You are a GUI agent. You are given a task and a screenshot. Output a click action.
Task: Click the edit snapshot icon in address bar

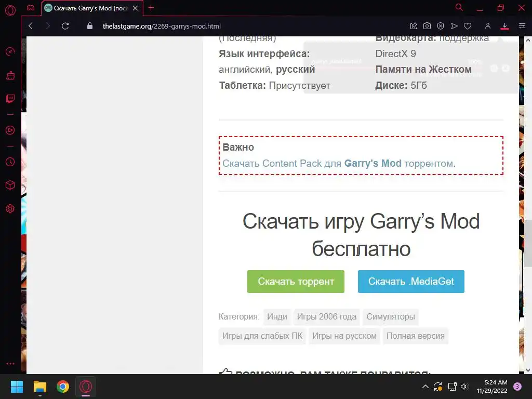click(x=413, y=26)
